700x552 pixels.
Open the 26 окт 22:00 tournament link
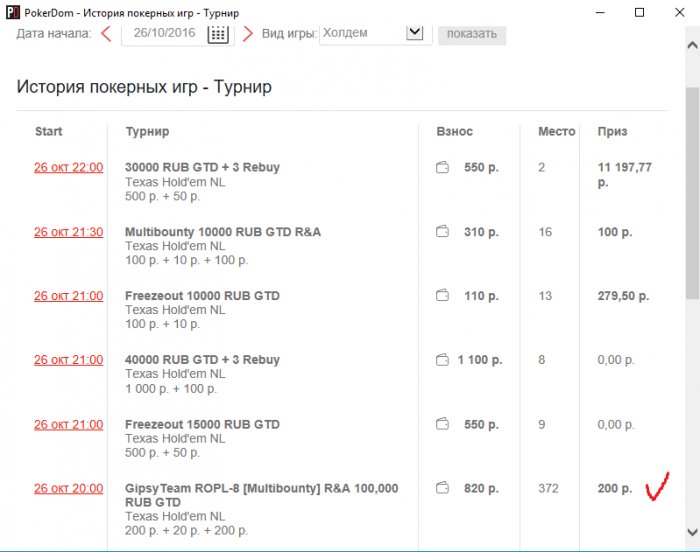(x=68, y=168)
